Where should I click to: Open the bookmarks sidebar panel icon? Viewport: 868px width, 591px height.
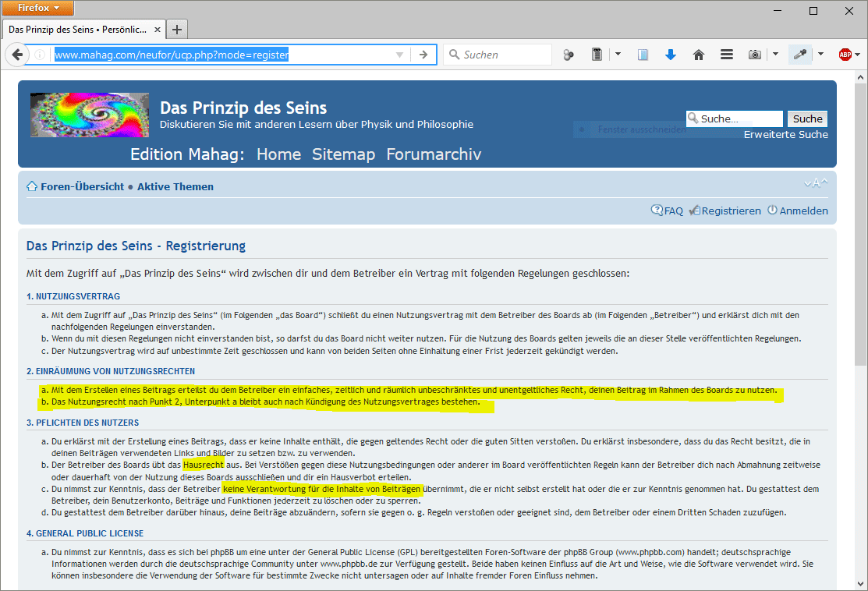coord(643,55)
